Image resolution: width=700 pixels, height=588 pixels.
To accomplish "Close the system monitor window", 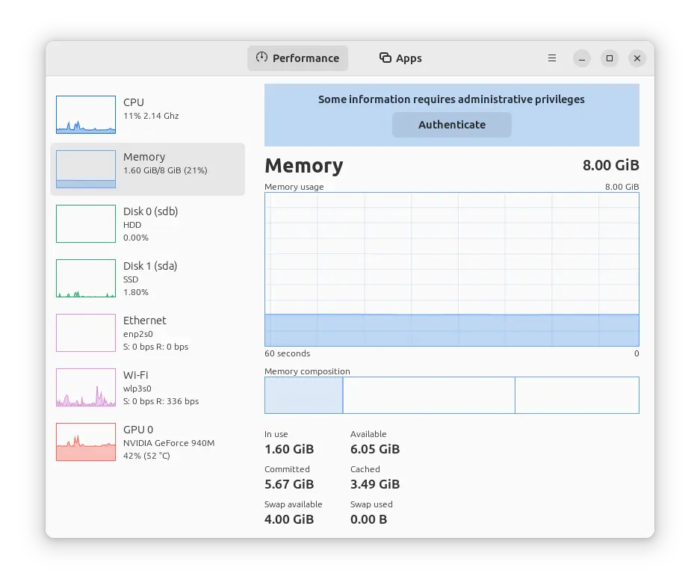I will coord(637,58).
